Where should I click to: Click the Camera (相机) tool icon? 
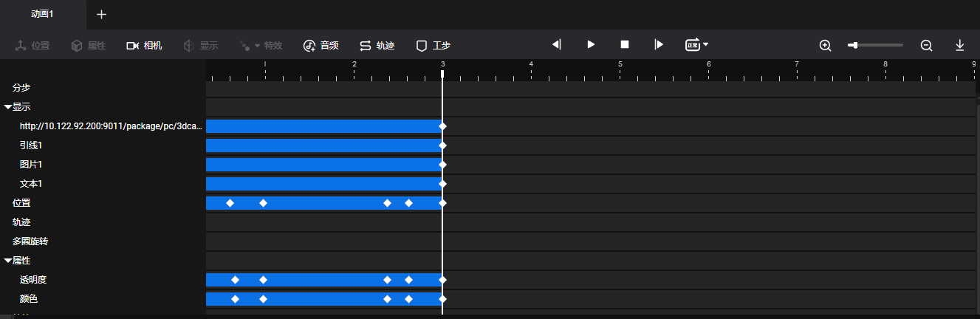pos(133,46)
